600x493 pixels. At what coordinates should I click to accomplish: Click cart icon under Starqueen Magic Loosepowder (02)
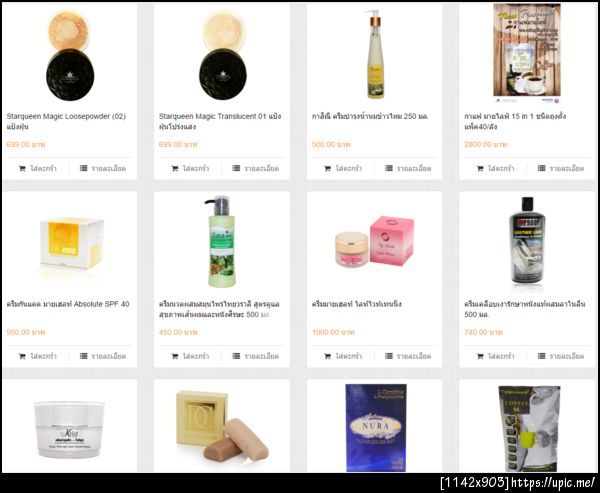tap(22, 168)
